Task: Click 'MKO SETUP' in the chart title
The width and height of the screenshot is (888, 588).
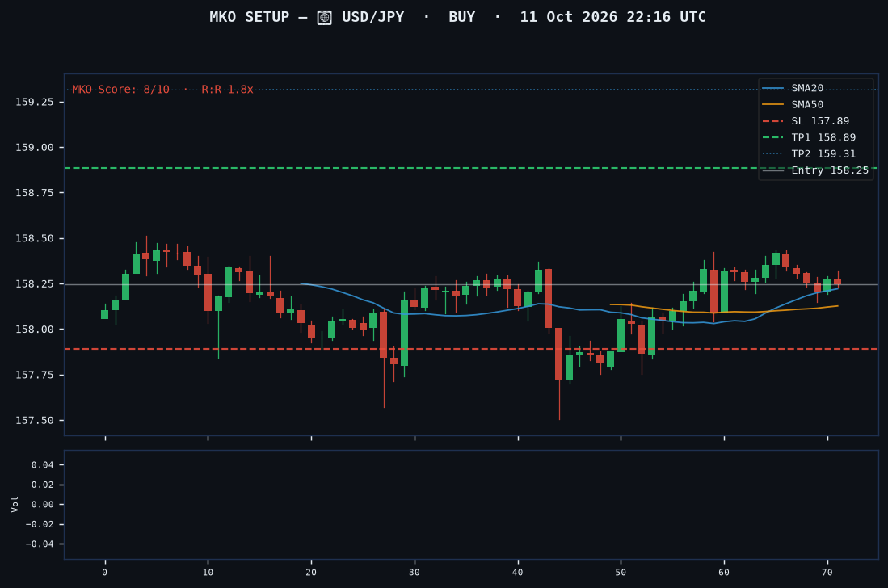Action: 249,17
